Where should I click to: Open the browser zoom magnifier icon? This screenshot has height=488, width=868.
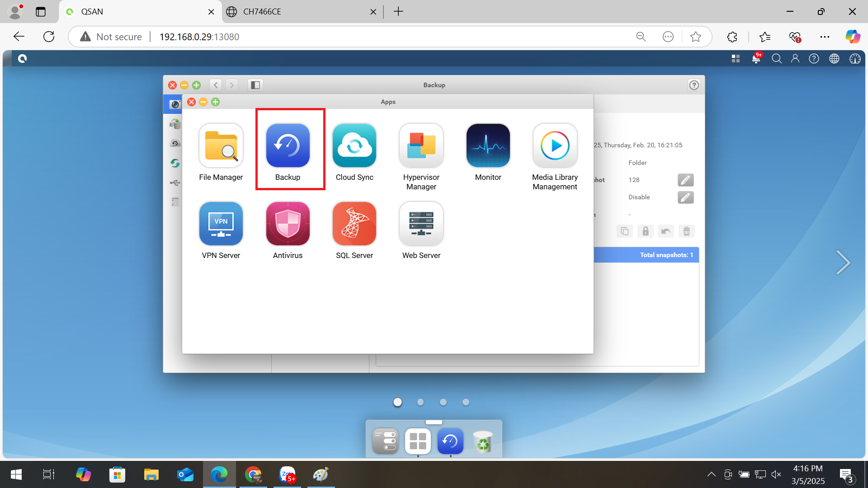641,37
